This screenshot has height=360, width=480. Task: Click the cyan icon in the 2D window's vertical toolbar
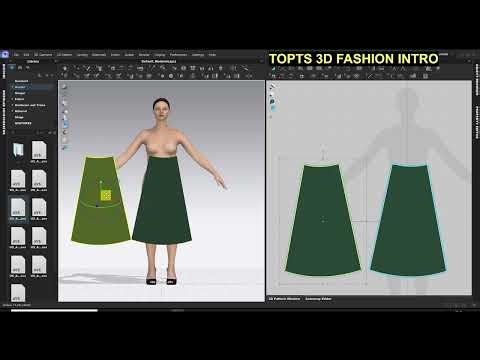pos(273,108)
